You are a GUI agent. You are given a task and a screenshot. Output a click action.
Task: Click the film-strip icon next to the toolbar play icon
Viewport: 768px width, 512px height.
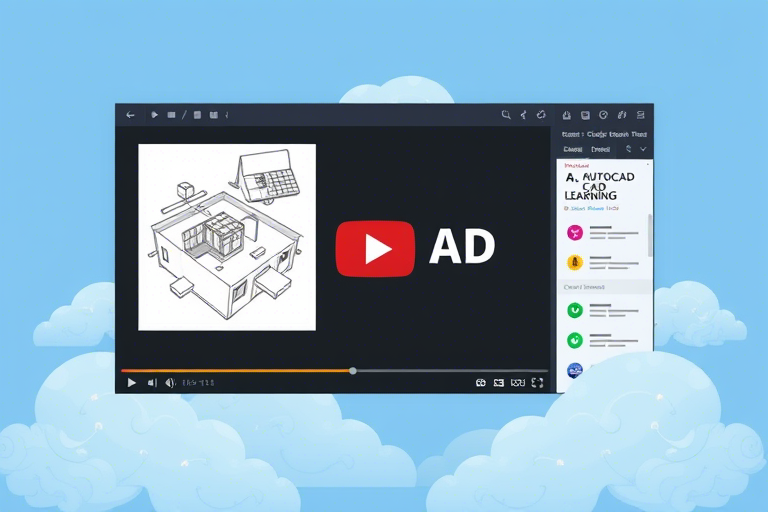(171, 115)
